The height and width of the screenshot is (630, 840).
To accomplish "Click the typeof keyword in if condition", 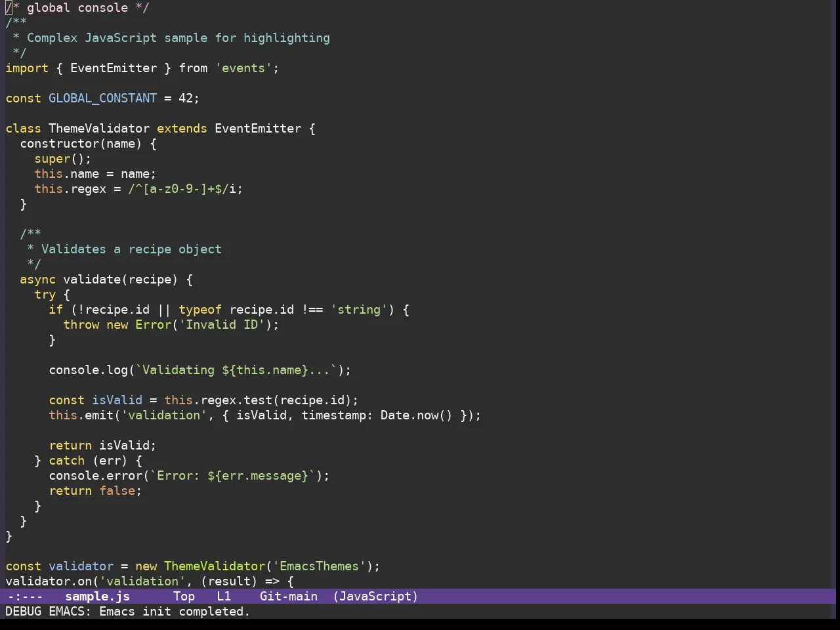I will click(x=200, y=310).
